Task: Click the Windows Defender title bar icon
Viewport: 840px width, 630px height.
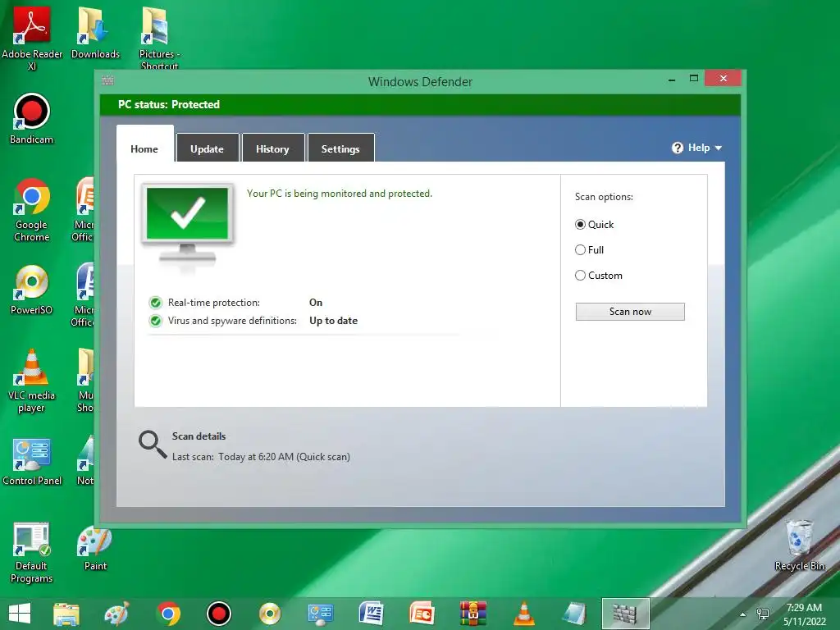Action: [x=107, y=80]
